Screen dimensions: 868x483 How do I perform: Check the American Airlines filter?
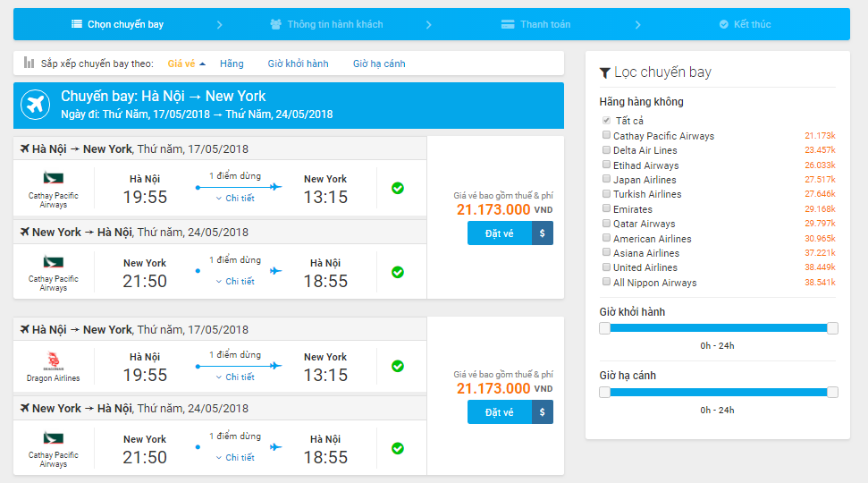[607, 238]
